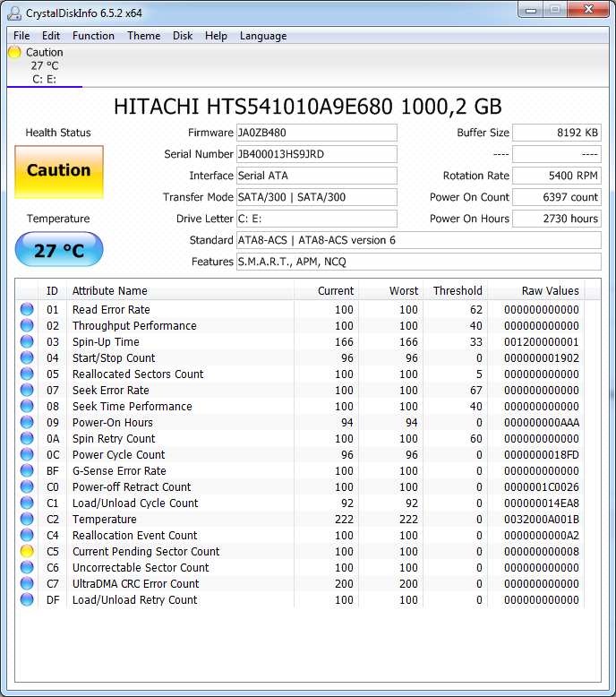Click the status icon for Load/Unload Cycle Count

pyautogui.click(x=27, y=503)
